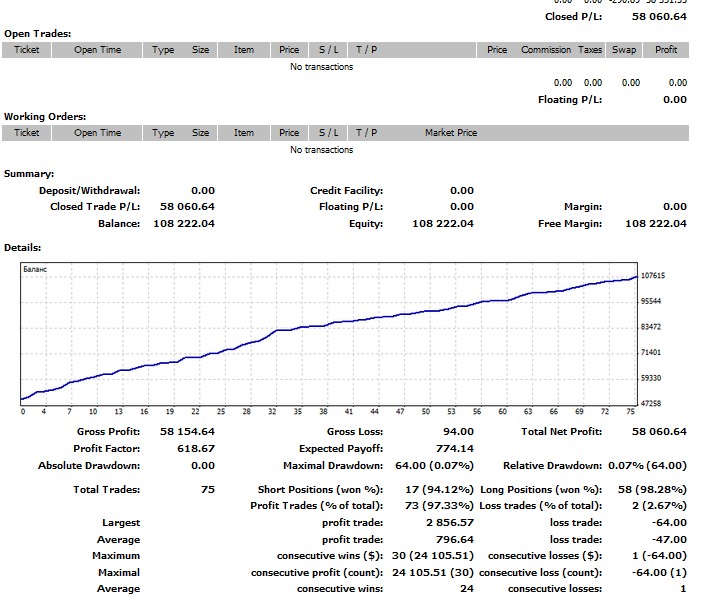Click the Average consecutive wins value 24
The image size is (723, 597).
pos(467,589)
